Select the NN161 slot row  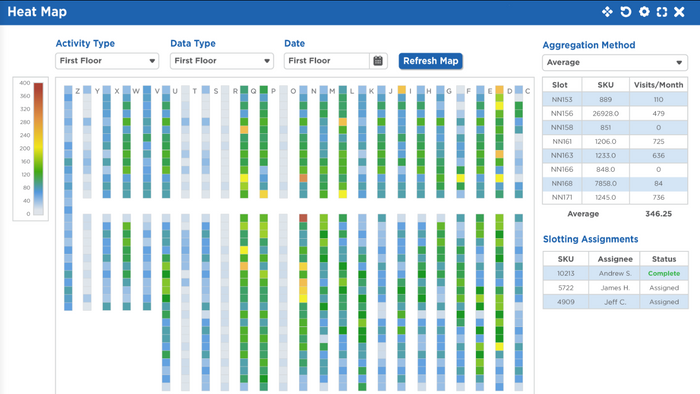click(615, 141)
